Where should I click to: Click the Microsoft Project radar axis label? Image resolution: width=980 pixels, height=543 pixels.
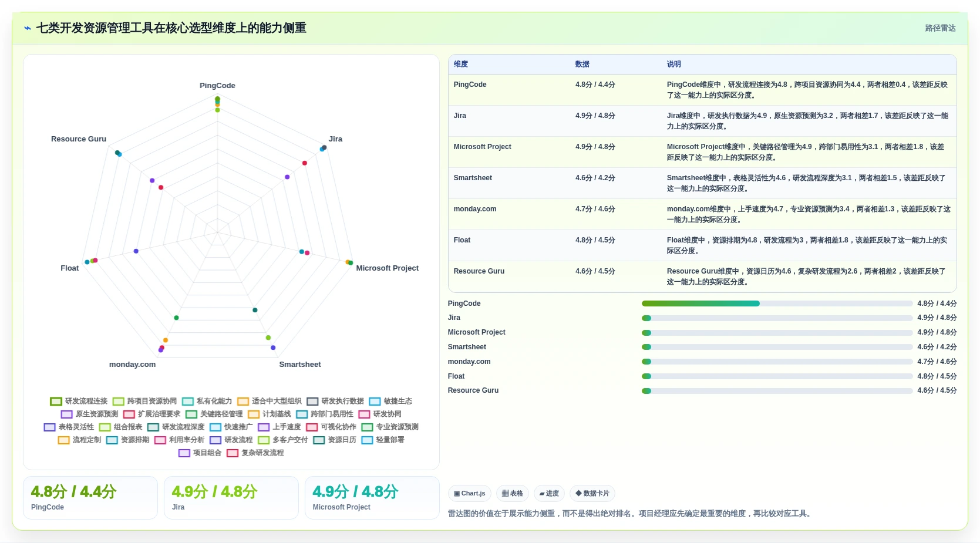[388, 268]
